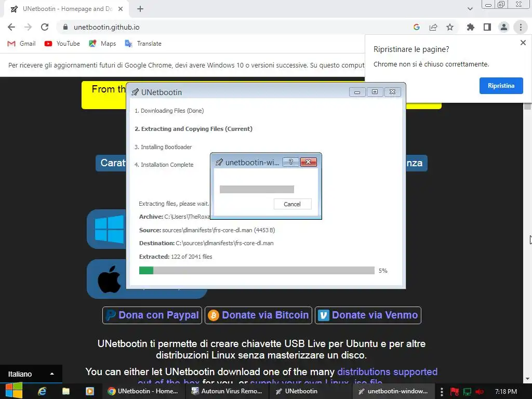Viewport: 532px width, 399px height.
Task: Go back using browser back arrow
Action: [11, 27]
